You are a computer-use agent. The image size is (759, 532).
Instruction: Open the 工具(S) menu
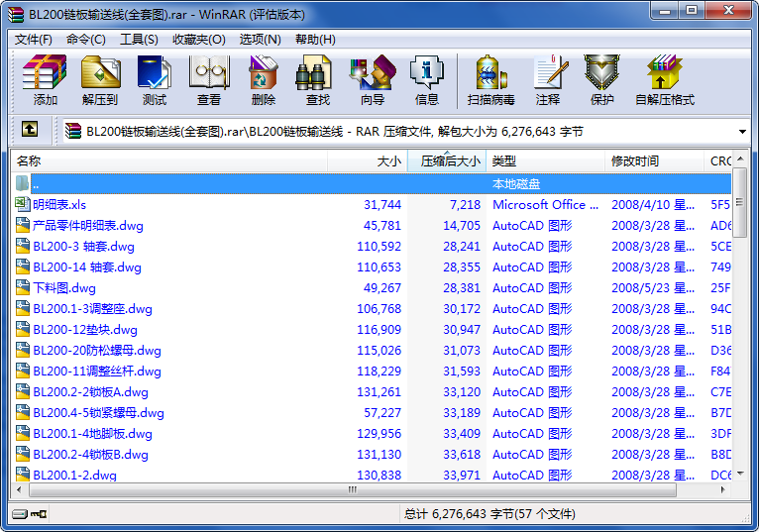(139, 40)
